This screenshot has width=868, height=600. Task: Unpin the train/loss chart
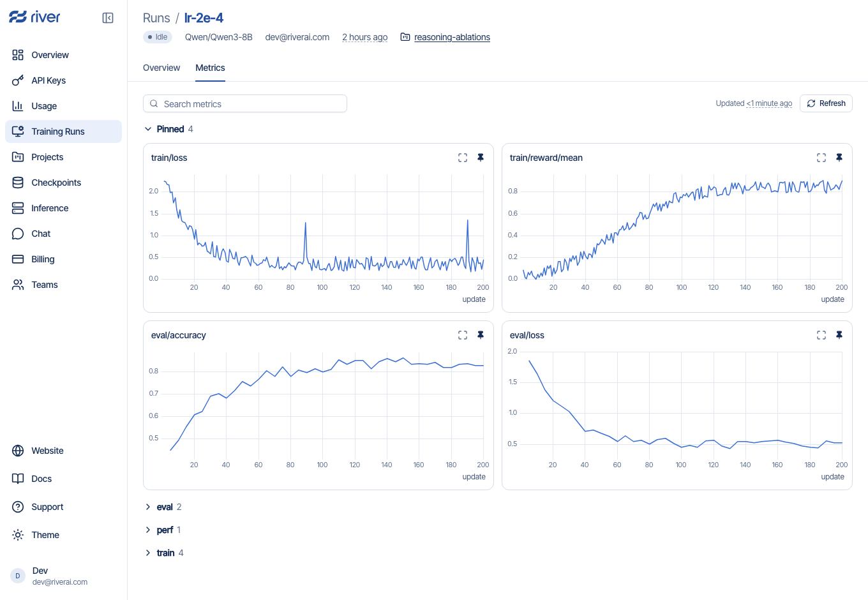(x=481, y=158)
